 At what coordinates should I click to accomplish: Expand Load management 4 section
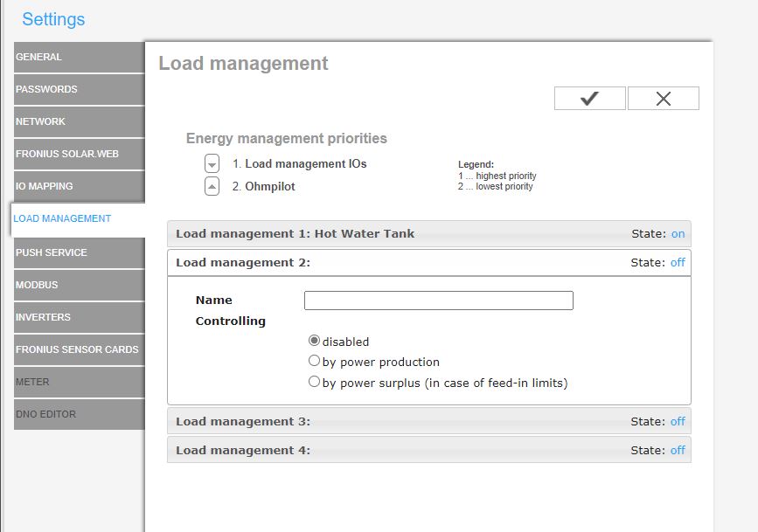(x=429, y=451)
